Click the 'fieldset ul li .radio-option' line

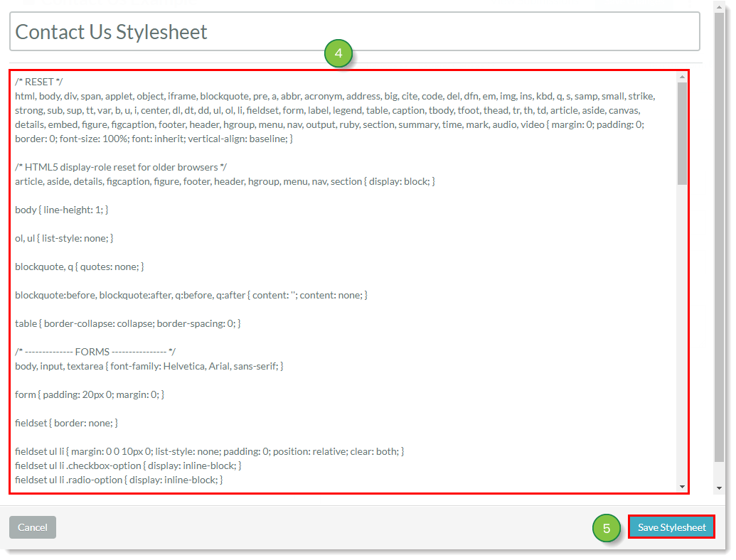coord(119,480)
